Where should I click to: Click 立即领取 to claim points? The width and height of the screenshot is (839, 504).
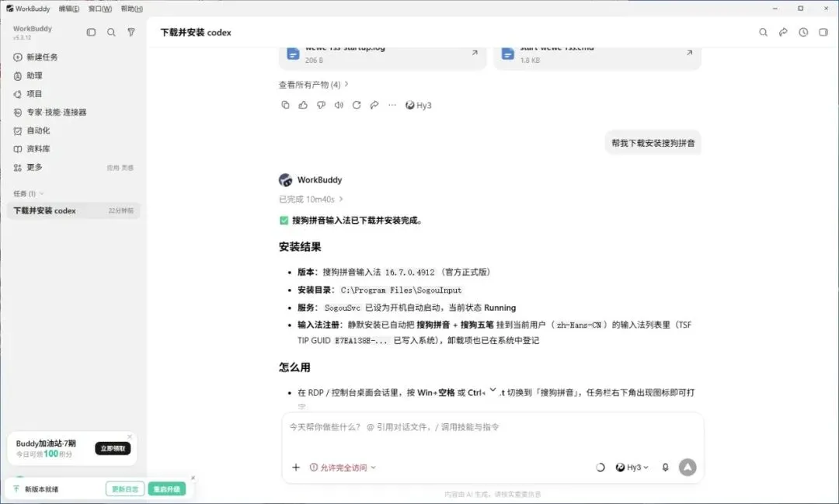click(x=113, y=448)
